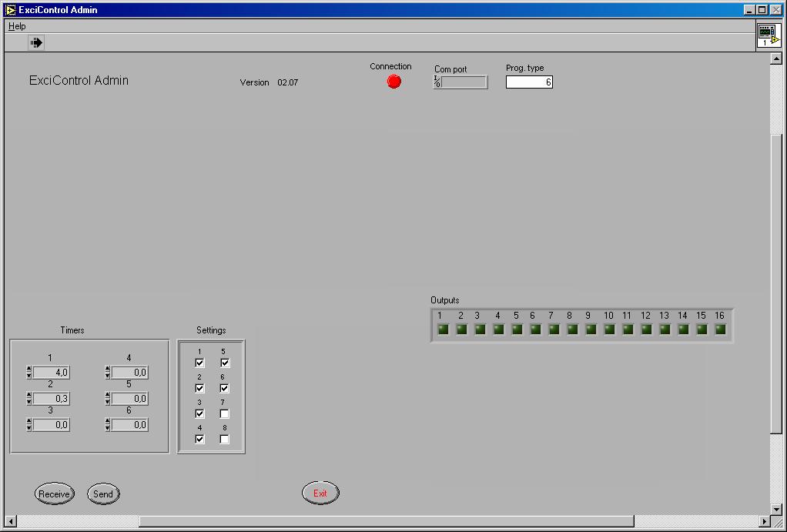Open the Help menu

pos(17,26)
